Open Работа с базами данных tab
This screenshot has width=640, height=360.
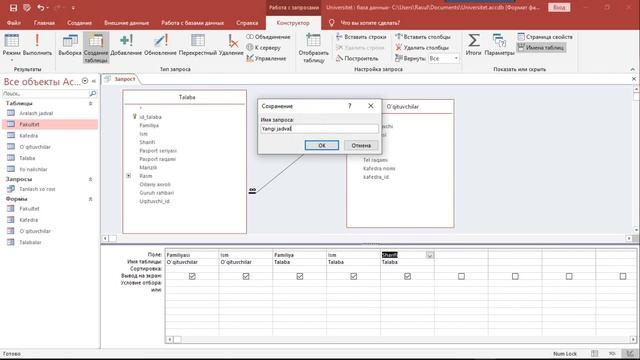tap(192, 23)
